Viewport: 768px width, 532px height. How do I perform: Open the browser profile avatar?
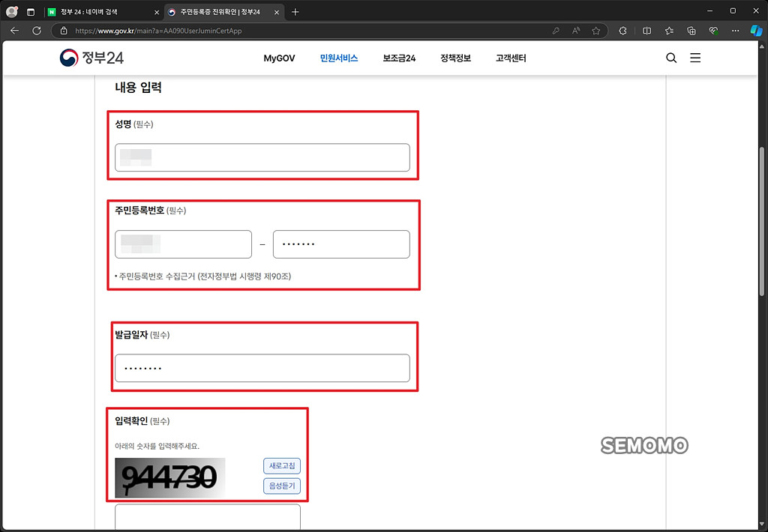tap(12, 12)
